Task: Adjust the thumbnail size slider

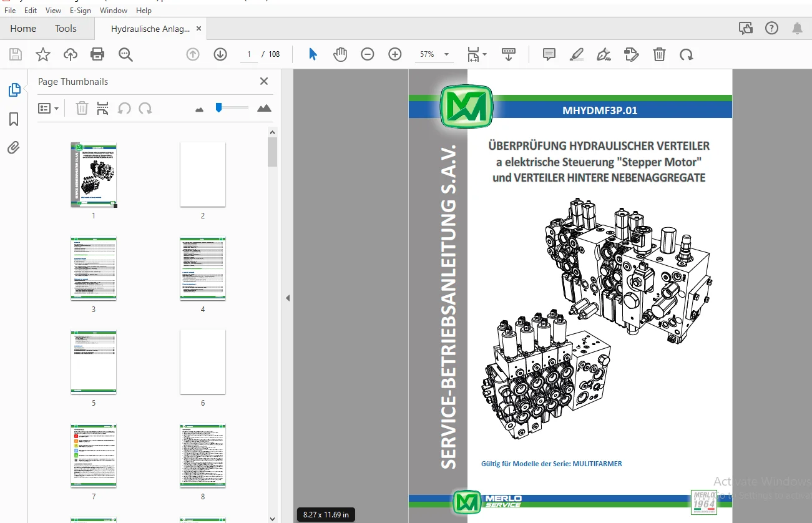Action: tap(219, 108)
